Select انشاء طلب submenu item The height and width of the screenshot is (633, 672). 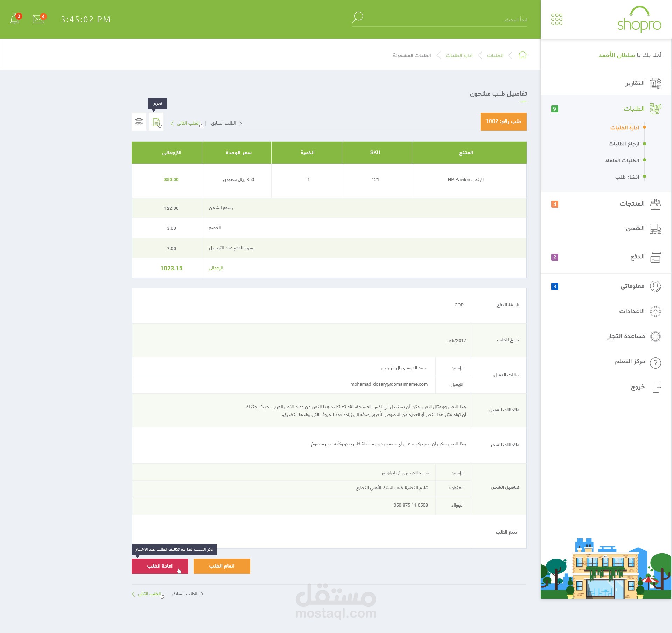pyautogui.click(x=627, y=177)
